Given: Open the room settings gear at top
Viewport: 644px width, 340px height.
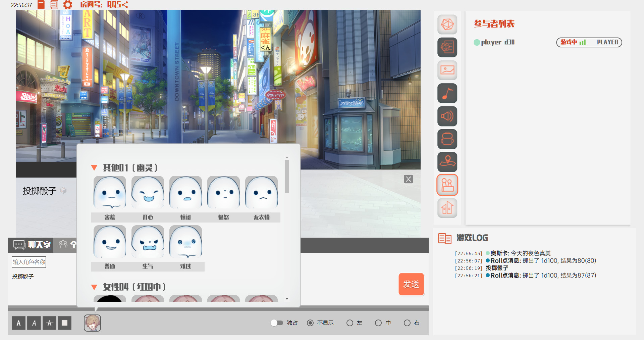Looking at the screenshot, I should [x=67, y=5].
